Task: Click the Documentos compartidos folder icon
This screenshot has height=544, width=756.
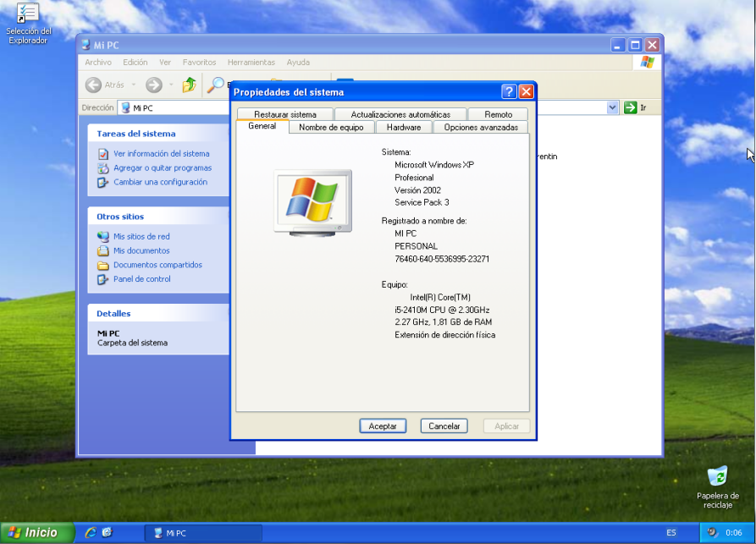Action: coord(103,265)
